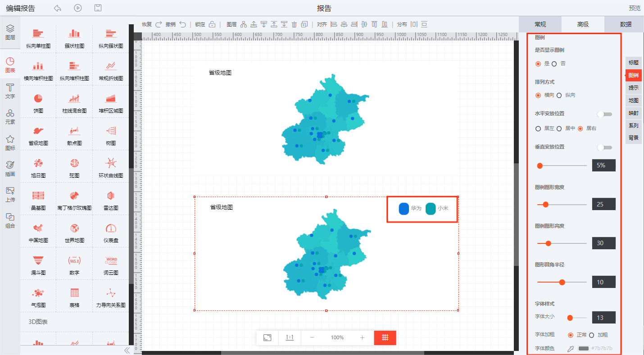Click the 图例图形高度 value field 30
The width and height of the screenshot is (644, 355).
[603, 243]
